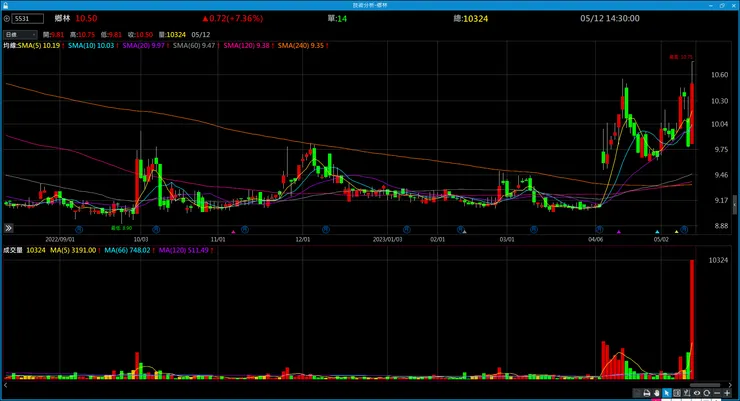The height and width of the screenshot is (401, 740).
Task: Click the 總:10324 total volume text
Action: (x=471, y=18)
